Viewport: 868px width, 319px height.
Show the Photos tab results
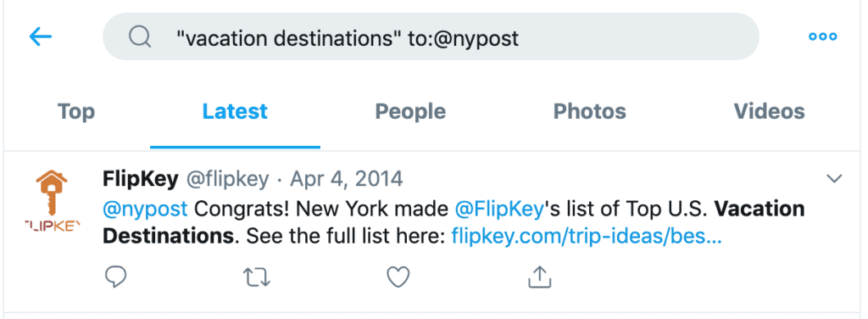click(x=590, y=111)
